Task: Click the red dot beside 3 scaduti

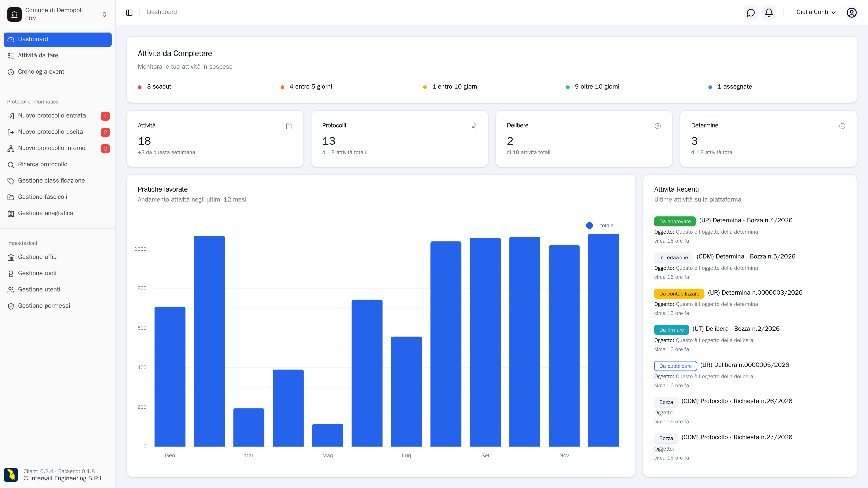Action: [x=139, y=87]
